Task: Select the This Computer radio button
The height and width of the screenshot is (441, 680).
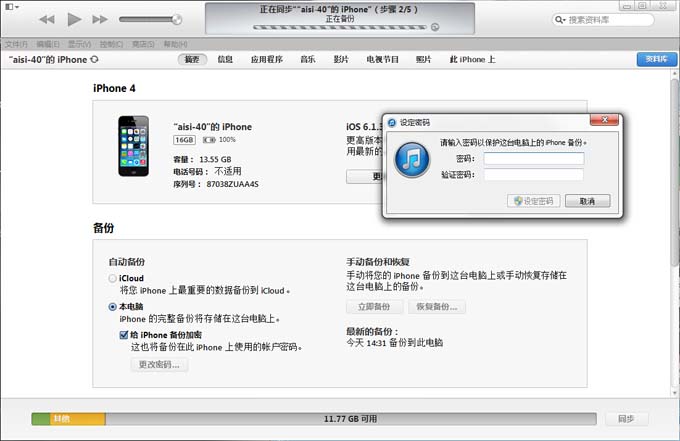Action: 112,307
